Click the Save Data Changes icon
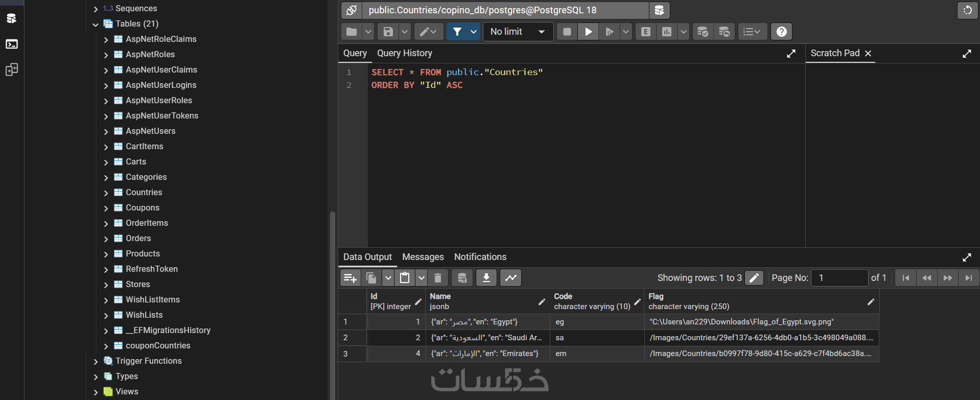 click(x=462, y=278)
